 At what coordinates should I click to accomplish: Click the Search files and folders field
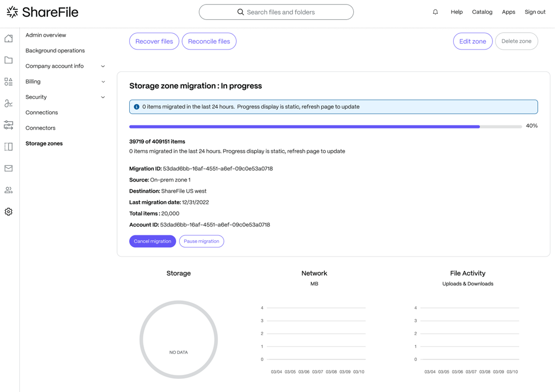point(276,12)
